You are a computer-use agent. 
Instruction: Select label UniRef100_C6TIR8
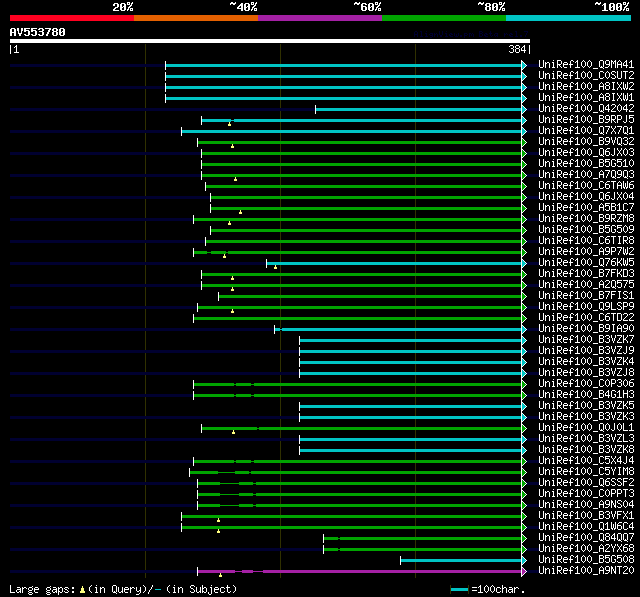[x=586, y=240]
